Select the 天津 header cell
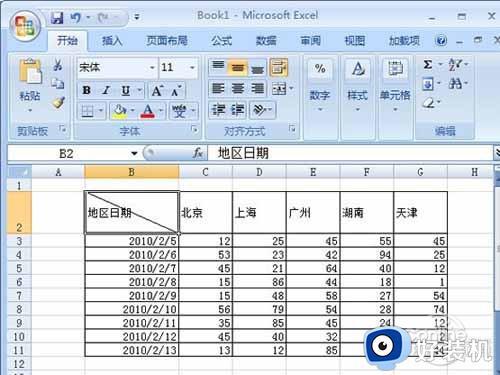Viewport: 500px width, 375px height. click(420, 212)
